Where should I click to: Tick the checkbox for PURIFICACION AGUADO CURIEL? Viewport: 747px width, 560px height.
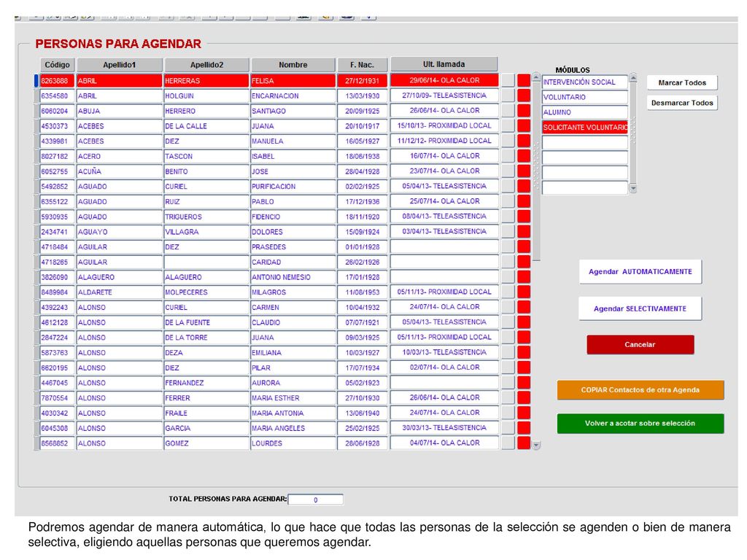point(508,186)
